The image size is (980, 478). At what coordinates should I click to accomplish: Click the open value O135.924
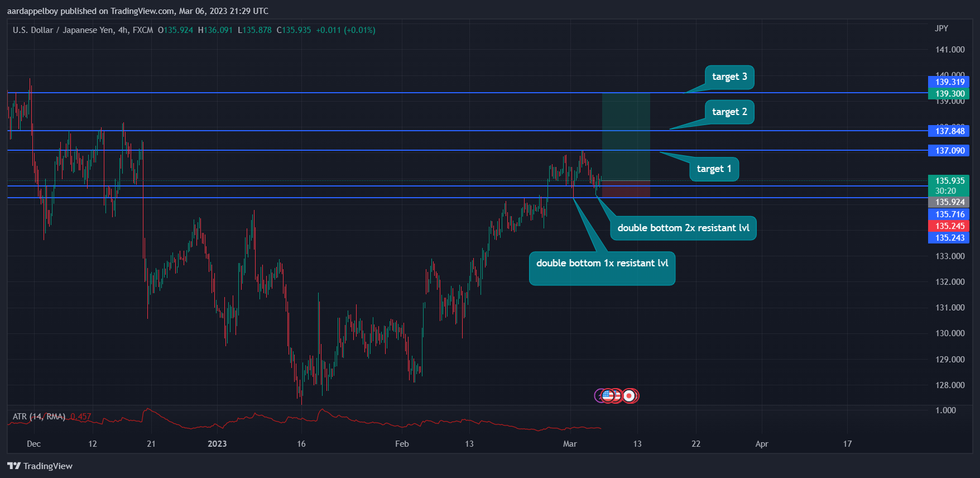pyautogui.click(x=175, y=30)
